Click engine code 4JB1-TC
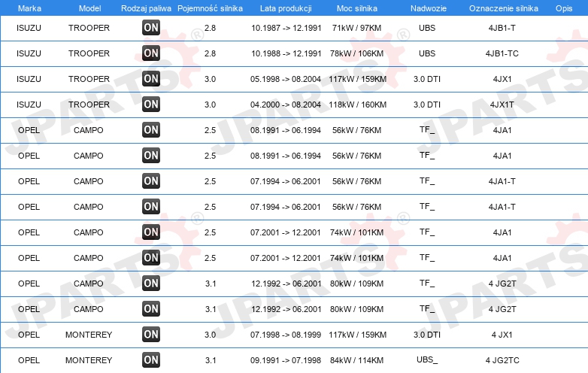588x373 pixels. 502,53
